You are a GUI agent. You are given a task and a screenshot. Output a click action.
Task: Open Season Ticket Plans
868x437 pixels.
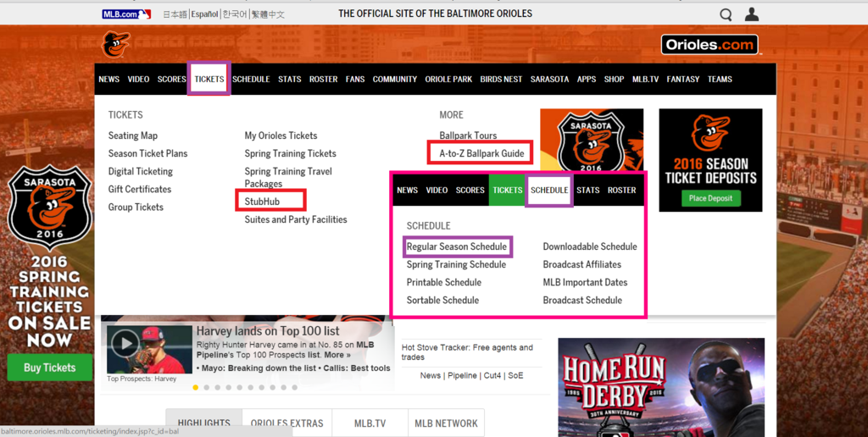click(147, 153)
